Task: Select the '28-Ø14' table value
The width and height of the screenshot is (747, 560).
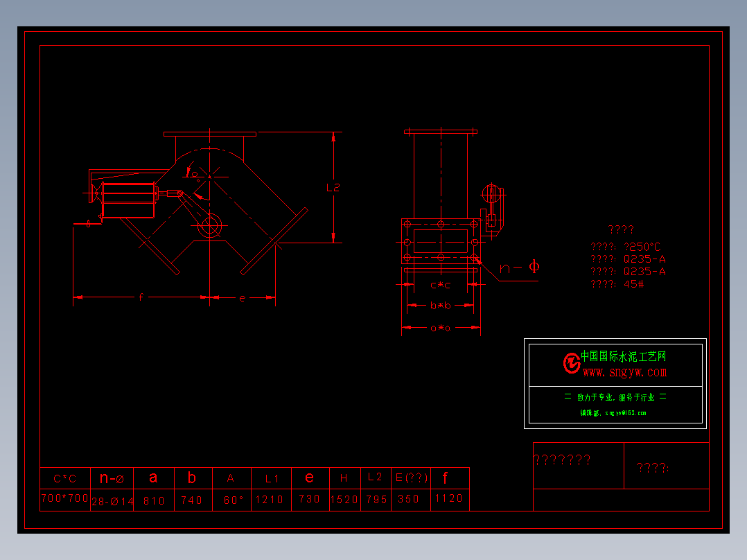Action: (112, 501)
